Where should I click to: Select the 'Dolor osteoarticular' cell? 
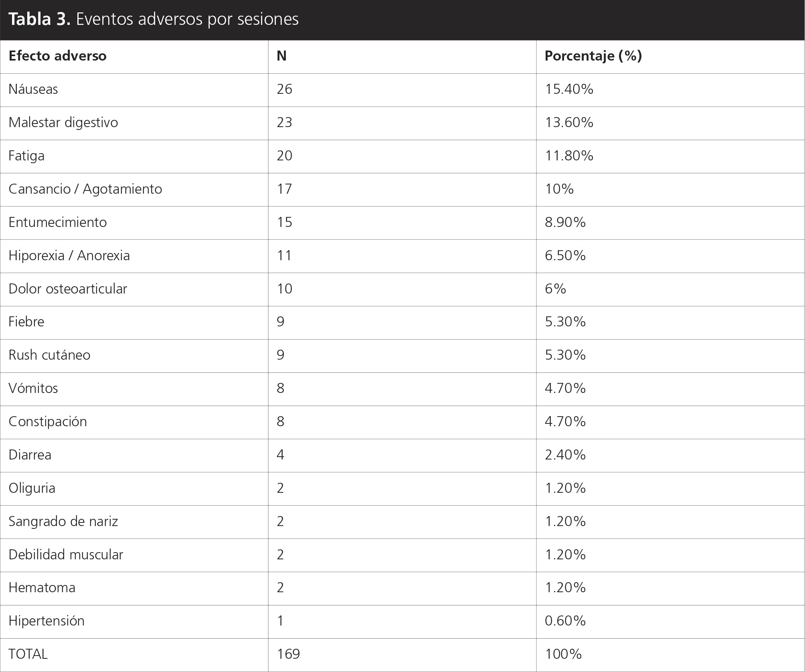coord(68,289)
